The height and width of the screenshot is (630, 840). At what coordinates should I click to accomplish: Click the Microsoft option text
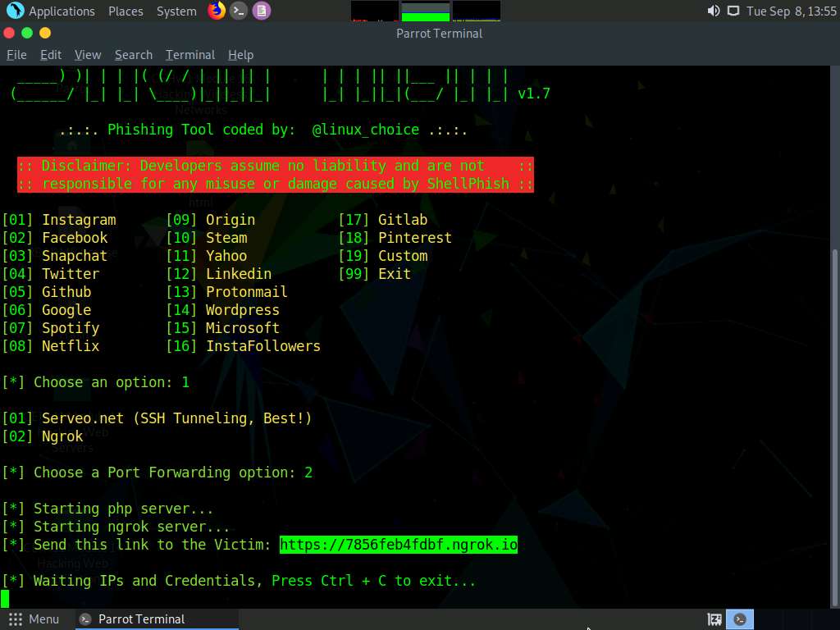click(243, 328)
